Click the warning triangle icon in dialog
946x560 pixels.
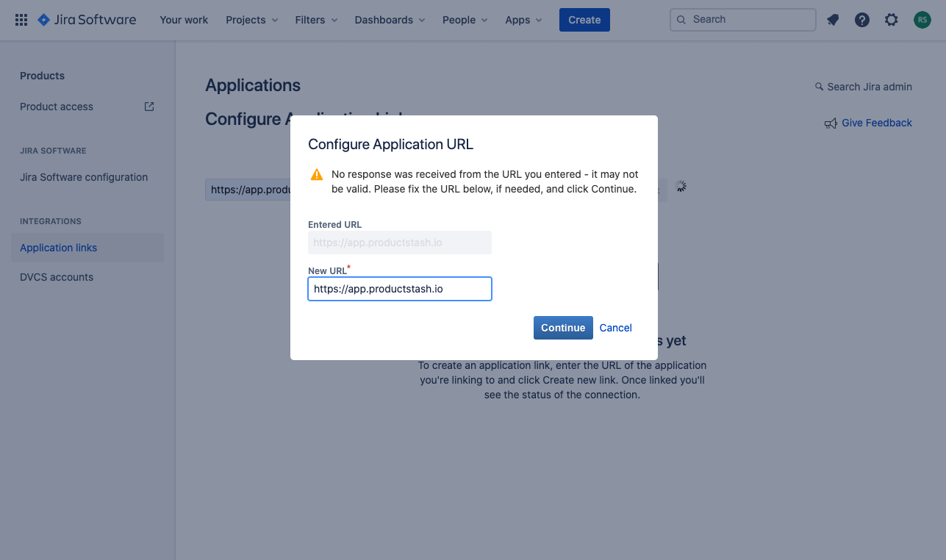317,175
